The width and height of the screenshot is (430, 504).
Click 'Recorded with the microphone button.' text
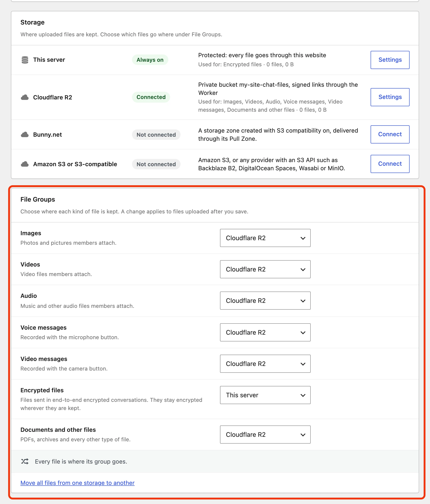70,337
